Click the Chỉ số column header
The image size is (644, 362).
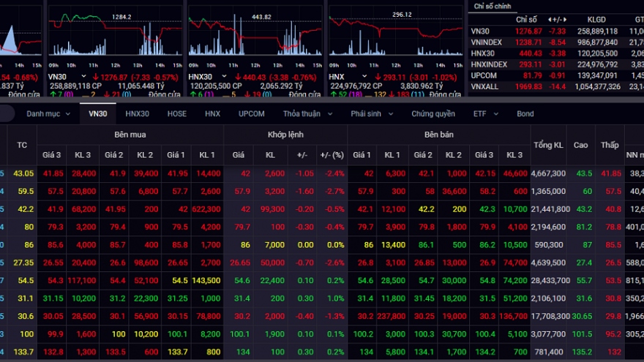[526, 19]
